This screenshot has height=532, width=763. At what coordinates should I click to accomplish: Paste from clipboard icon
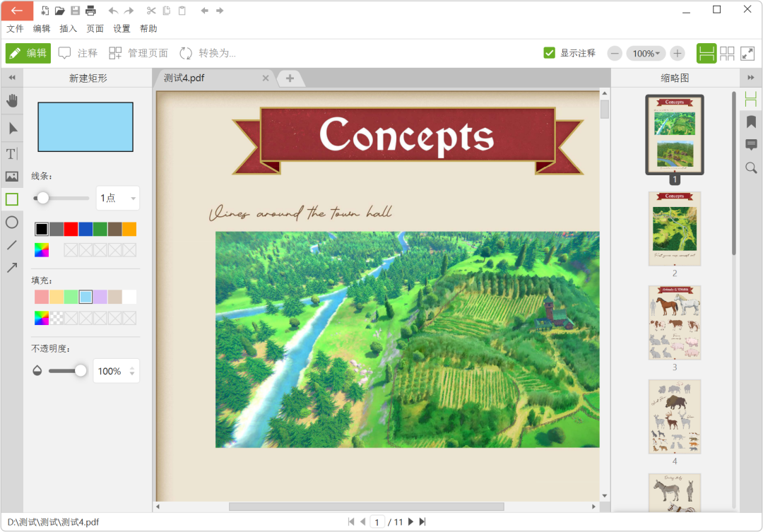[x=182, y=10]
